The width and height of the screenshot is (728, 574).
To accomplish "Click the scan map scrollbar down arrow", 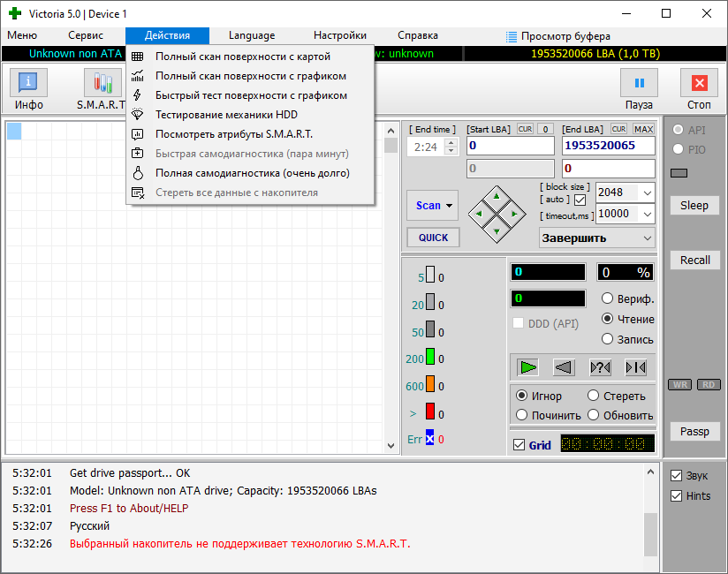I will [391, 446].
